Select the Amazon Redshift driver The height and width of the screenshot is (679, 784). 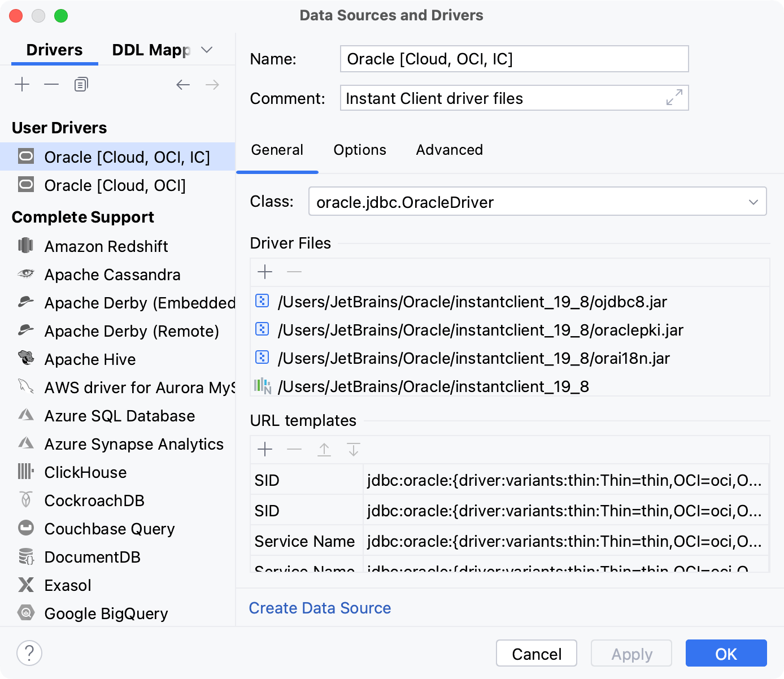coord(106,246)
